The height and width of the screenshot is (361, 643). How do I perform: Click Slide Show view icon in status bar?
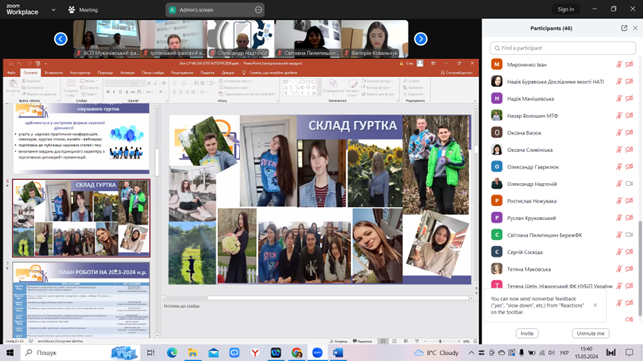tap(417, 341)
